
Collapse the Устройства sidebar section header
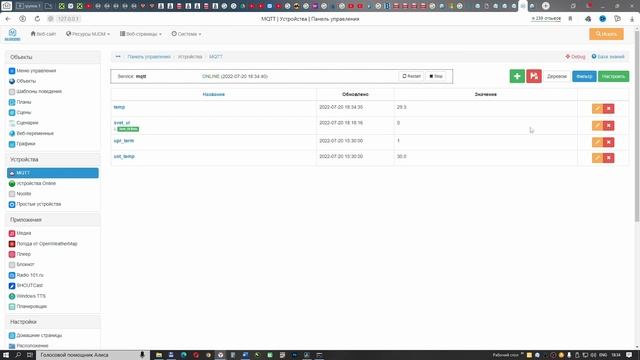click(x=53, y=160)
